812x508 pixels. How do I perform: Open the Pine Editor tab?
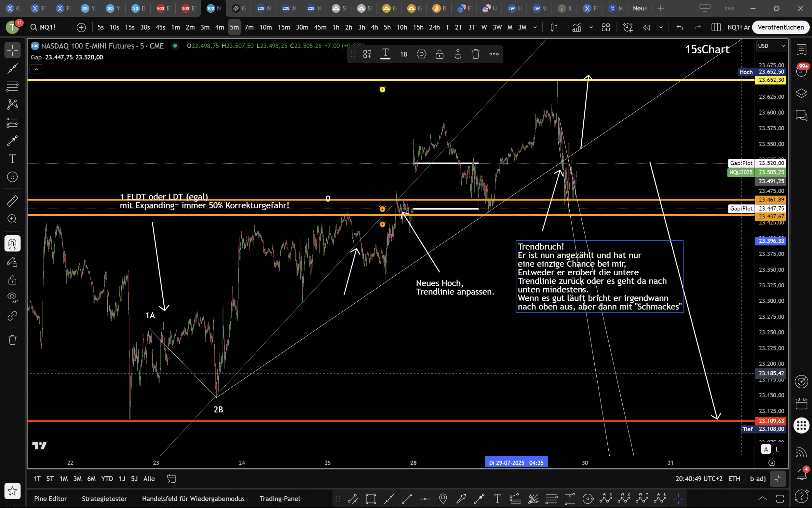click(x=50, y=499)
